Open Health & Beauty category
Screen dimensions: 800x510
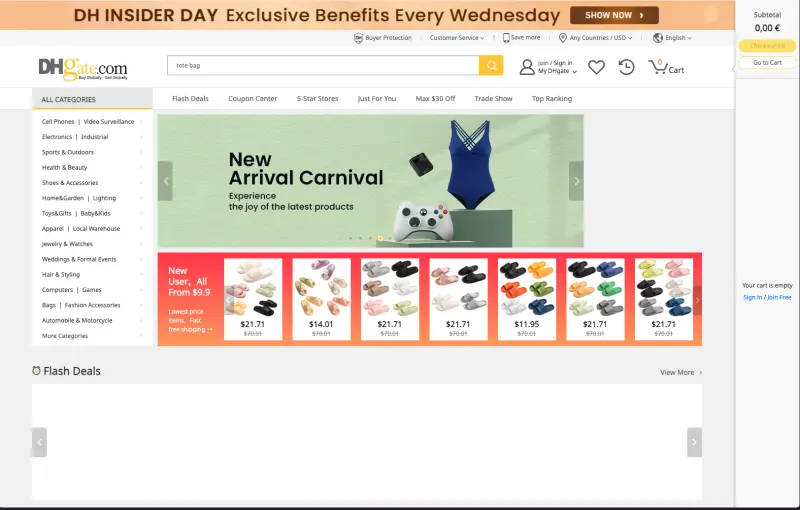[64, 168]
